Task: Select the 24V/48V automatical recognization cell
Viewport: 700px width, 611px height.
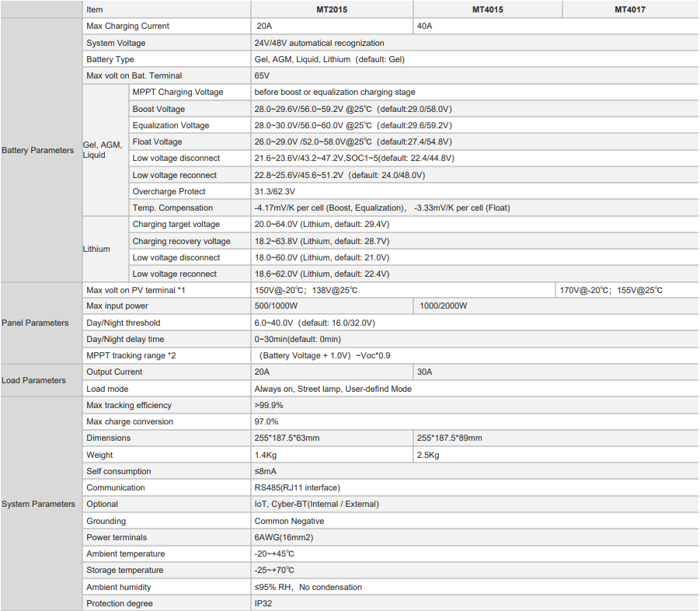Action: pos(475,43)
